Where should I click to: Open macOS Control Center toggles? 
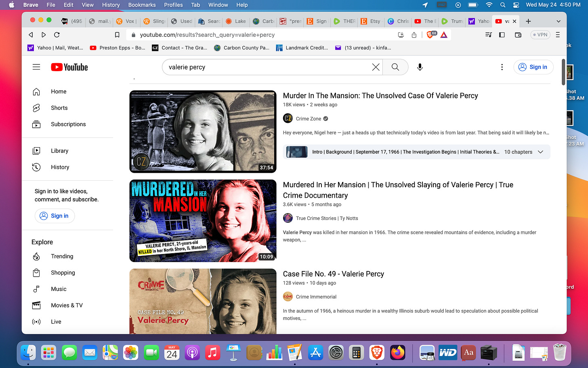coord(516,5)
